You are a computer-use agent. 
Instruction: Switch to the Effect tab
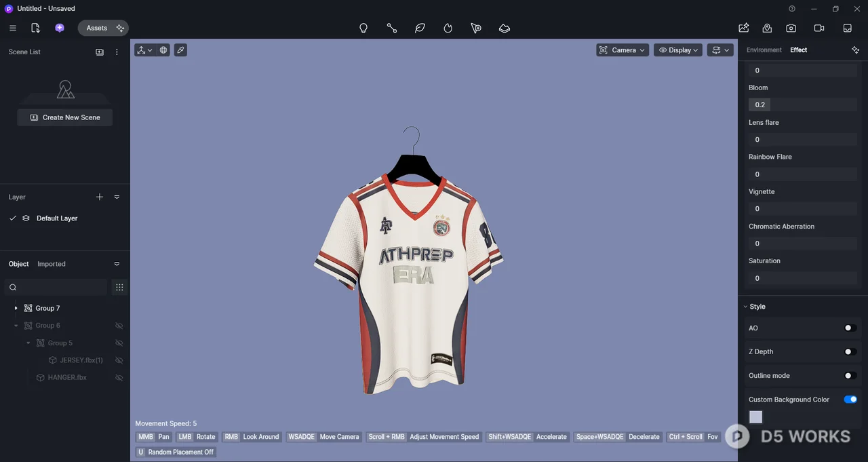(799, 50)
